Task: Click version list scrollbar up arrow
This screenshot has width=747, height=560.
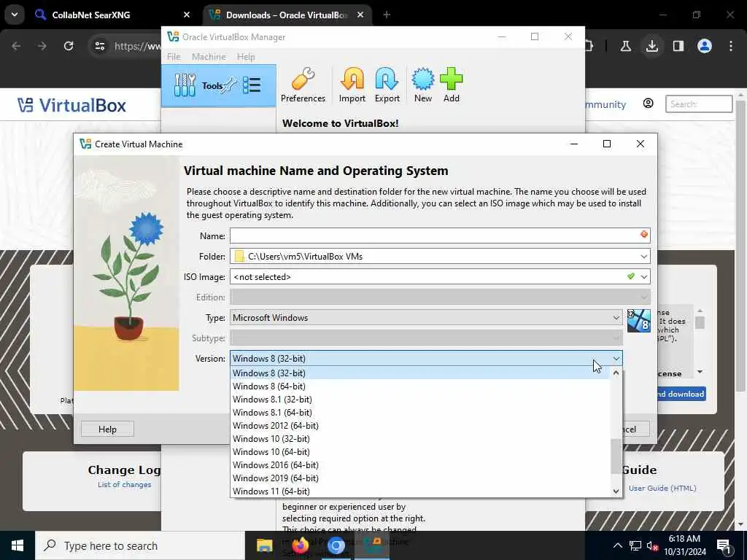Action: [x=616, y=373]
